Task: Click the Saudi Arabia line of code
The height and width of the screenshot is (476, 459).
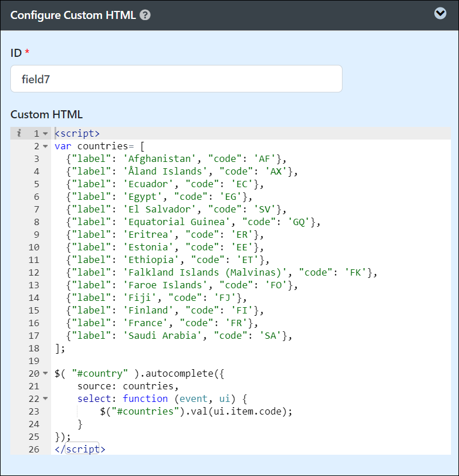Action: pyautogui.click(x=179, y=335)
